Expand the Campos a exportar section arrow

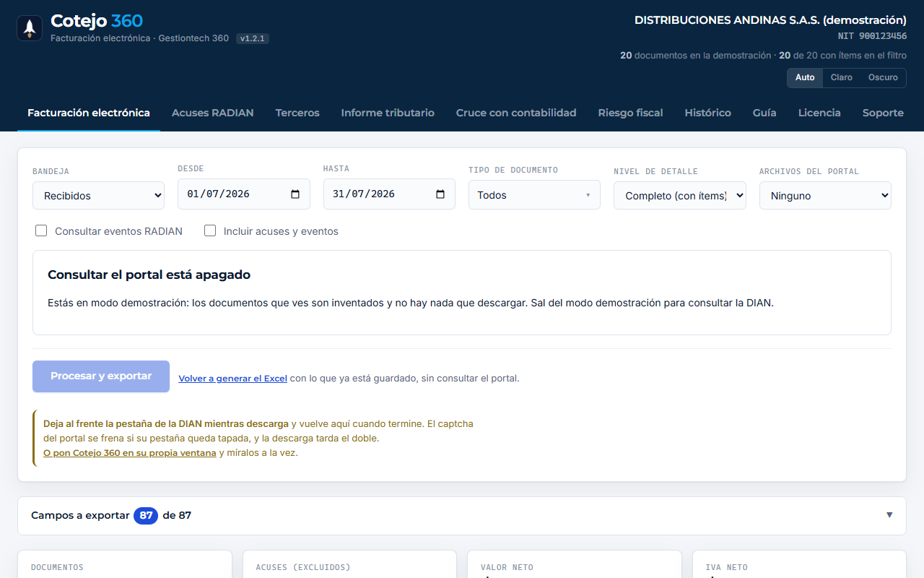889,515
